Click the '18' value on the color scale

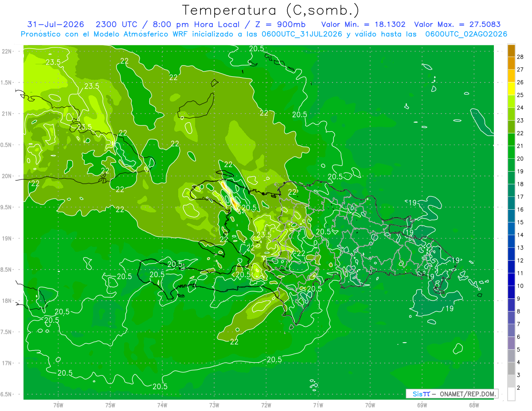[x=521, y=184]
